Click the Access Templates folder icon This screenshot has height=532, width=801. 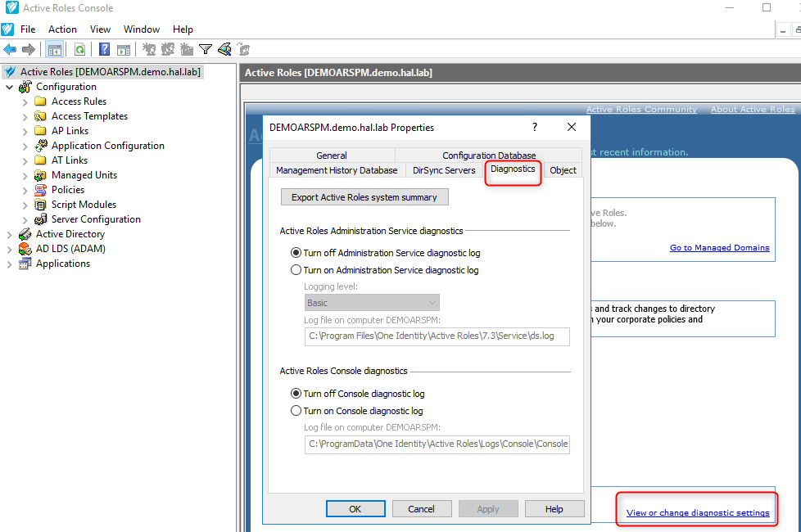click(40, 116)
